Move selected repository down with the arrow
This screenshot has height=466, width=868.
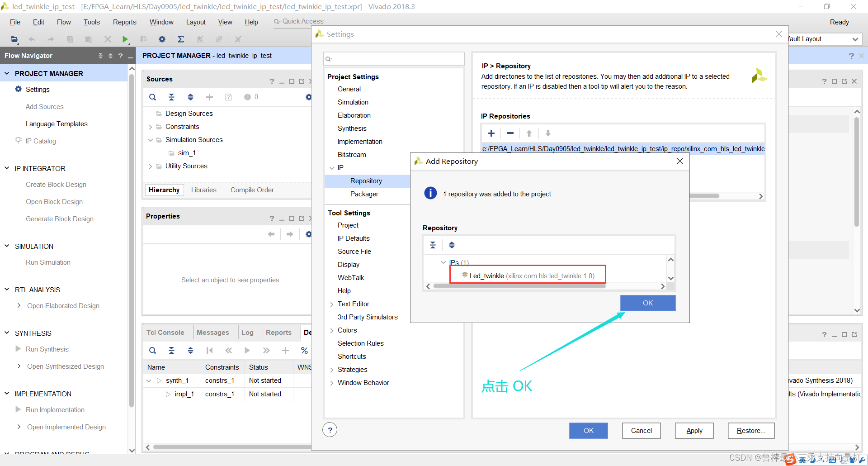[548, 133]
